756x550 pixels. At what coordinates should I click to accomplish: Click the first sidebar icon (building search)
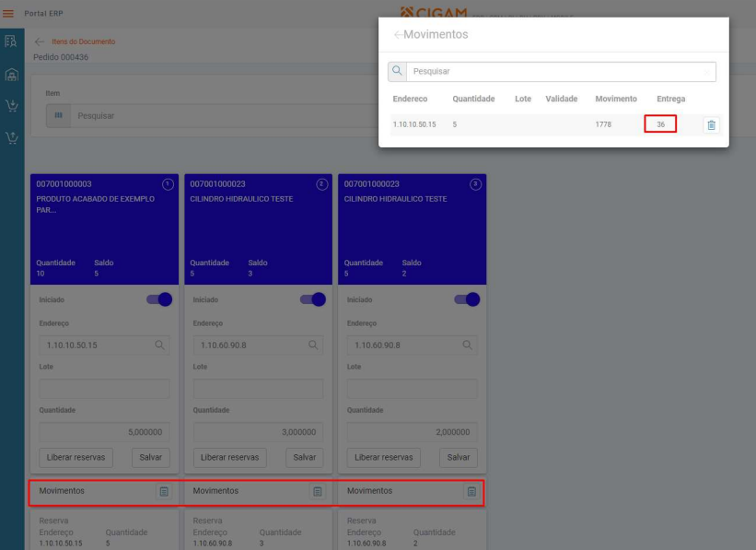(x=11, y=41)
